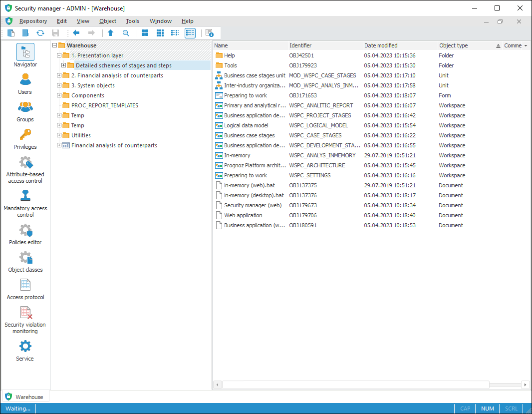Image resolution: width=532 pixels, height=414 pixels.
Task: Restore the inner Warehouse child window
Action: point(500,21)
